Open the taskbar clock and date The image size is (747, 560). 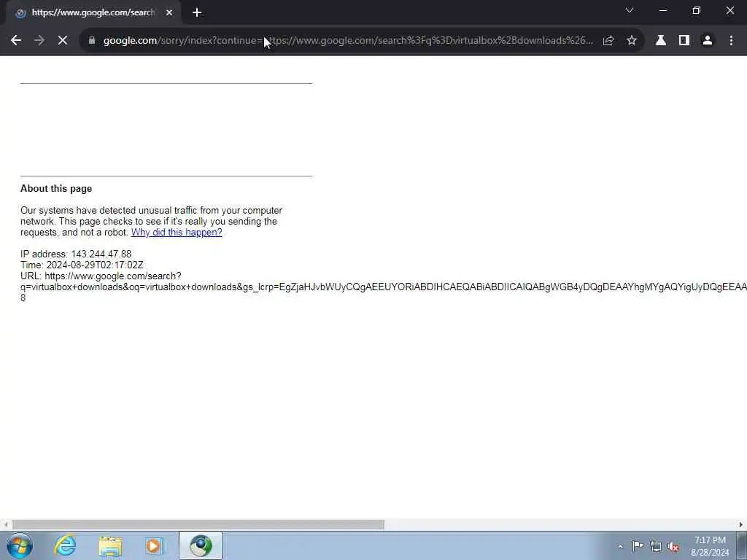tap(710, 546)
